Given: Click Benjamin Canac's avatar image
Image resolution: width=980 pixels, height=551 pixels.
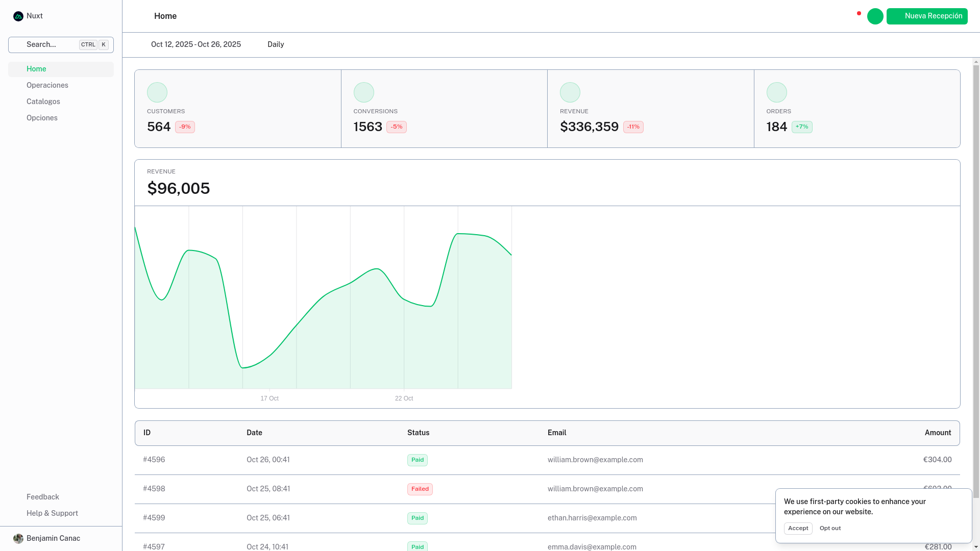Looking at the screenshot, I should tap(18, 539).
